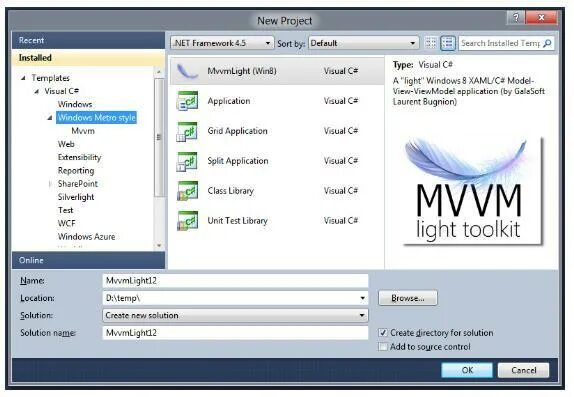
Task: Select the Split Application template name
Action: point(238,161)
